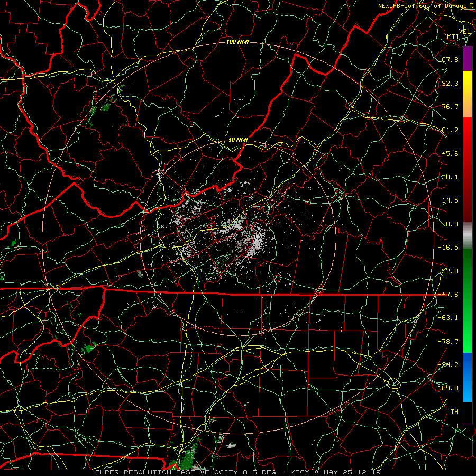The height and width of the screenshot is (476, 476).
Task: Click the TH label below the scale
Action: point(454,412)
